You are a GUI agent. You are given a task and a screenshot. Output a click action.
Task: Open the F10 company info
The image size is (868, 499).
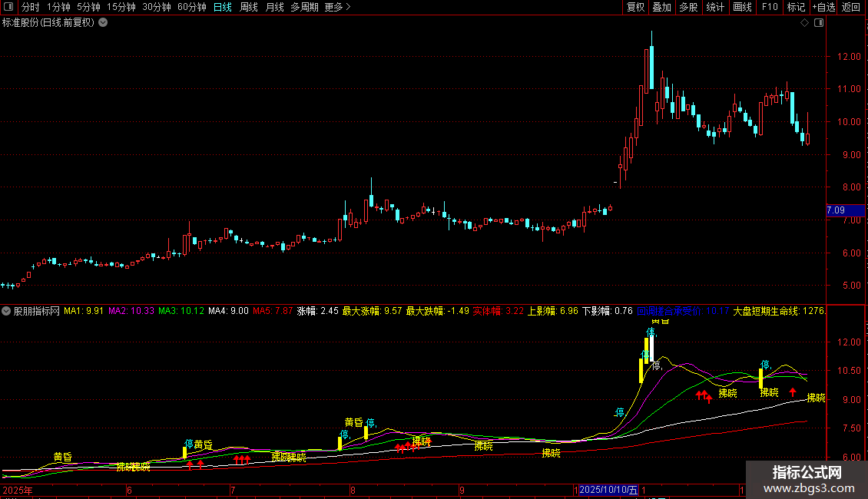click(770, 7)
